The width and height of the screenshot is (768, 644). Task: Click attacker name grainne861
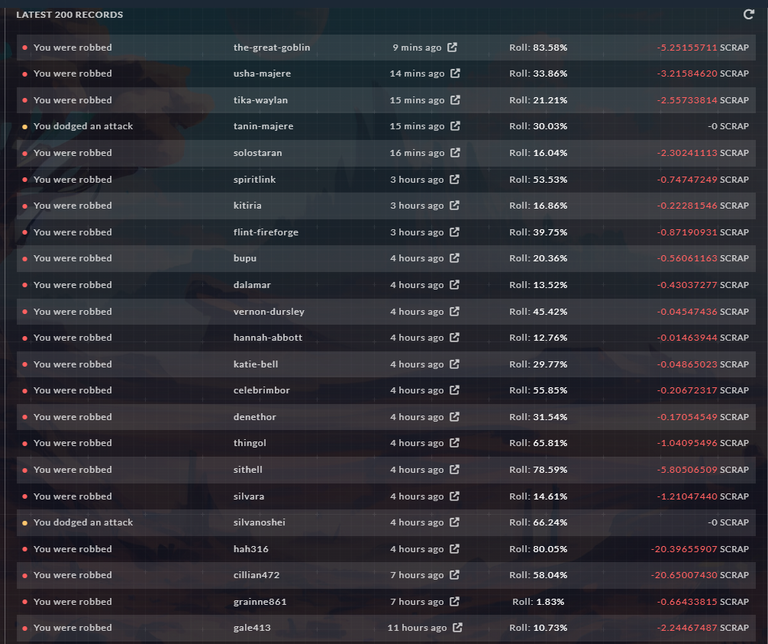(x=260, y=601)
